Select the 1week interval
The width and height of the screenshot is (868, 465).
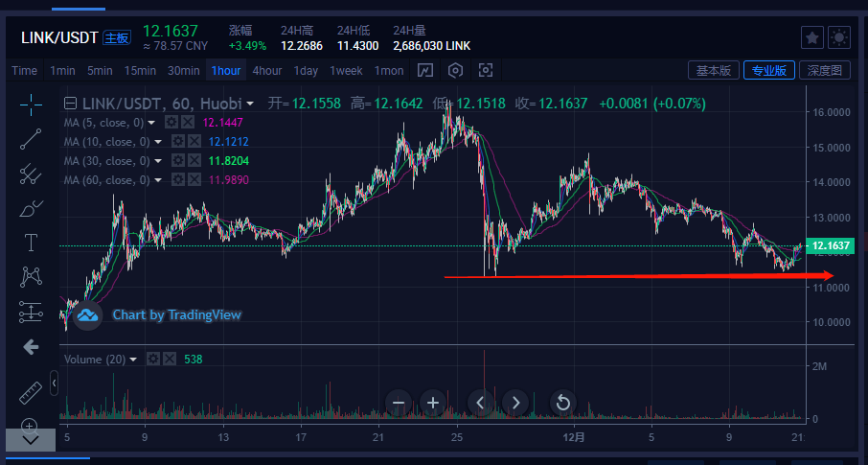click(x=346, y=71)
